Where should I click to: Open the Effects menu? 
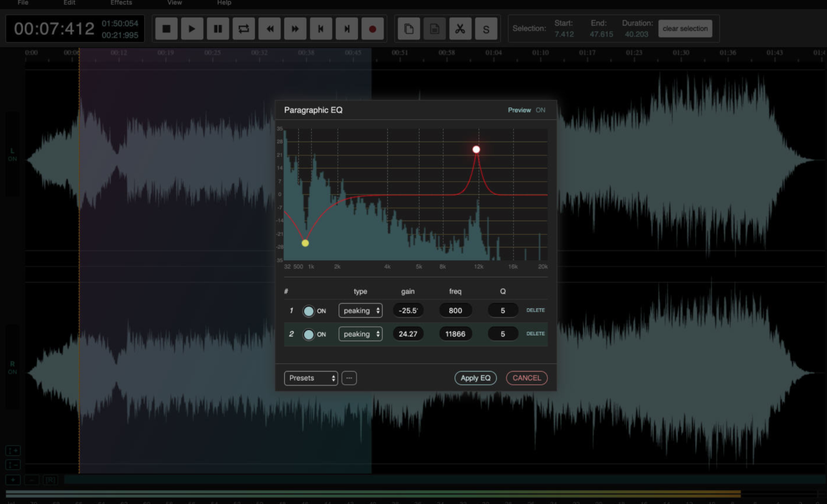coord(120,3)
